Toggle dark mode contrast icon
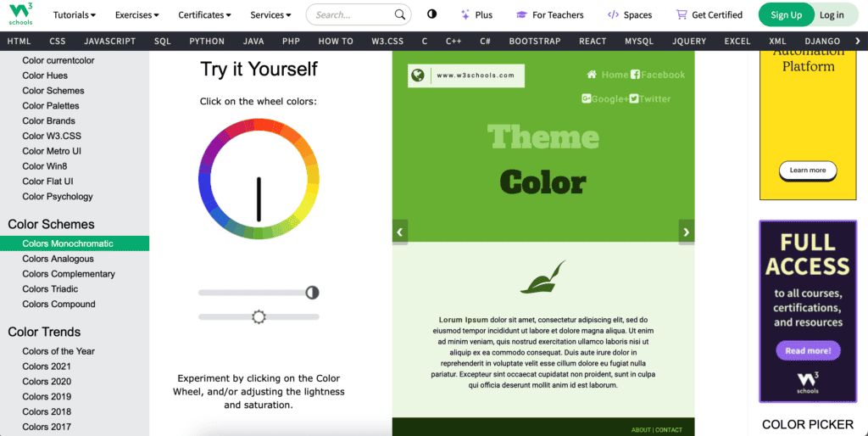 [x=431, y=14]
